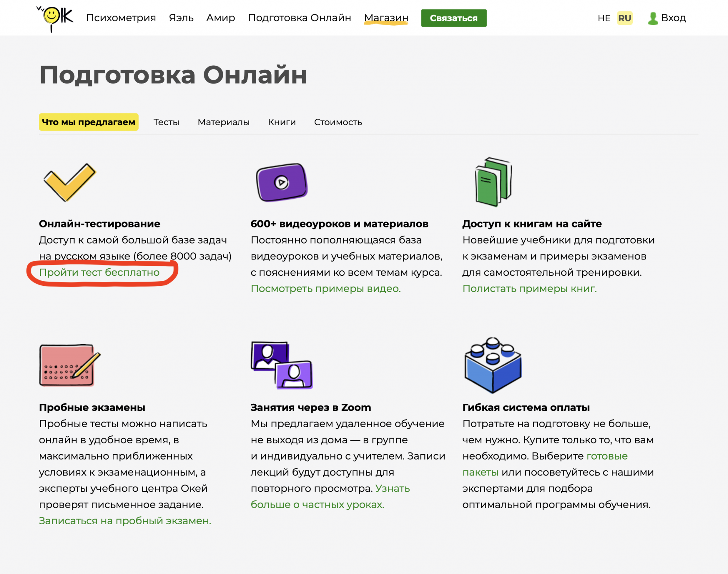728x574 pixels.
Task: Click the purple video player icon
Action: pos(282,182)
